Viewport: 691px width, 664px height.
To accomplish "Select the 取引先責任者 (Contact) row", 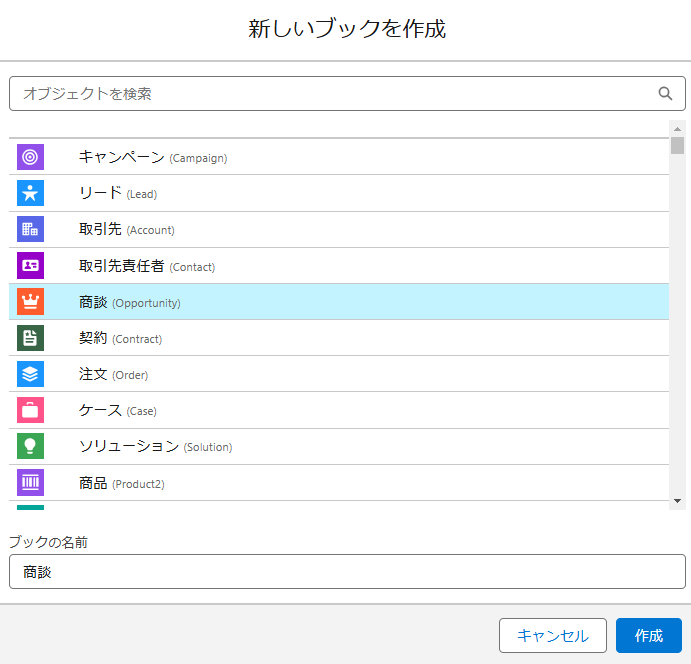I will (x=339, y=266).
